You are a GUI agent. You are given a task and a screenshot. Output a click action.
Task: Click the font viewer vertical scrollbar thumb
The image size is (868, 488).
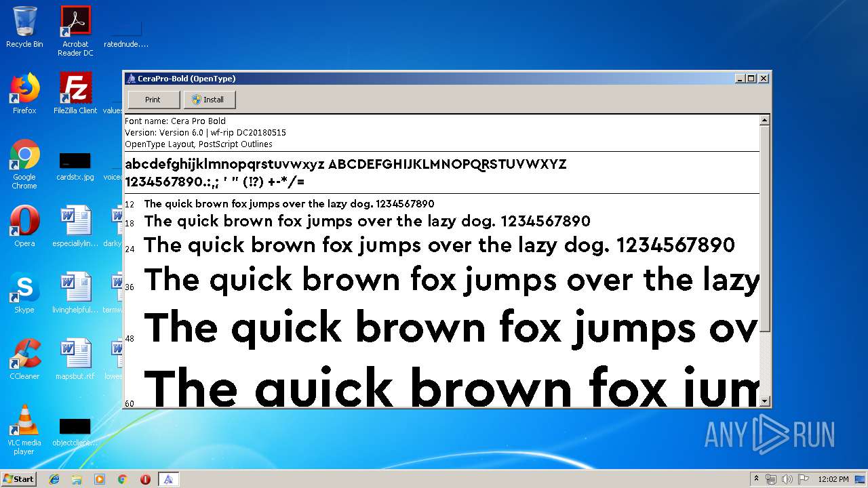(x=765, y=229)
